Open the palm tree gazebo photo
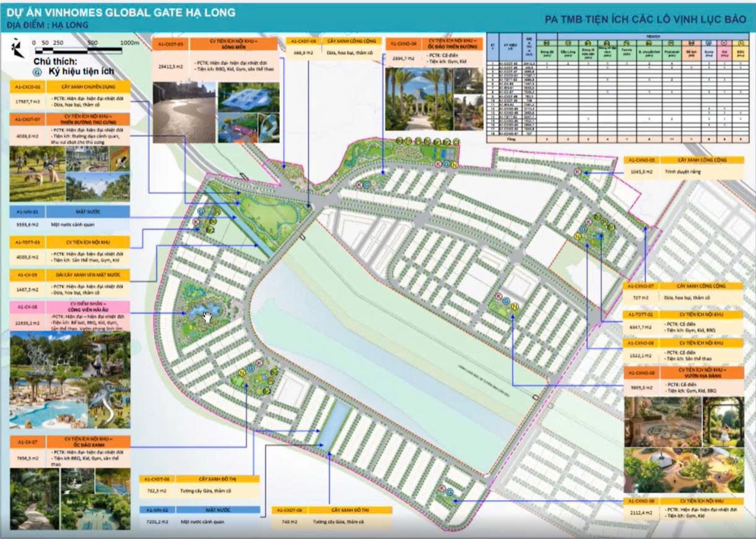 418,99
